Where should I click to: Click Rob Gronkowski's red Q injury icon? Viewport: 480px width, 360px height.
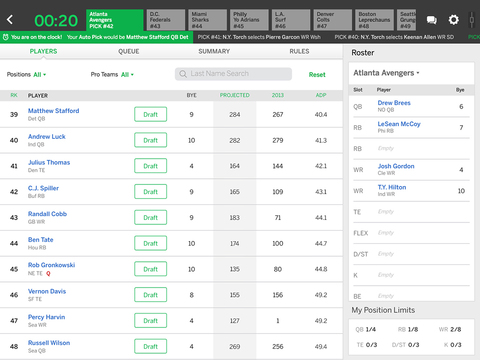[x=48, y=273]
